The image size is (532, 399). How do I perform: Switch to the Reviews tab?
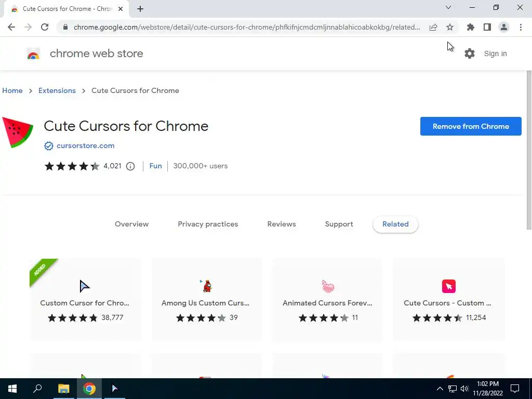[282, 224]
